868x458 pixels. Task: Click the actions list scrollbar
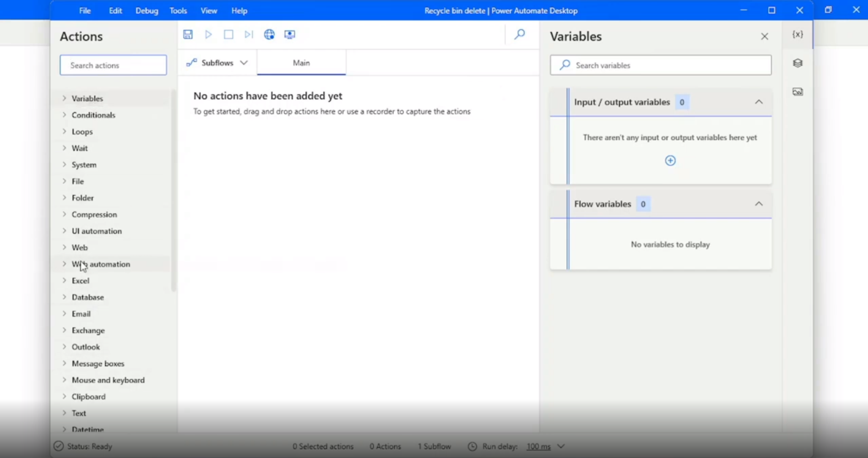tap(174, 190)
